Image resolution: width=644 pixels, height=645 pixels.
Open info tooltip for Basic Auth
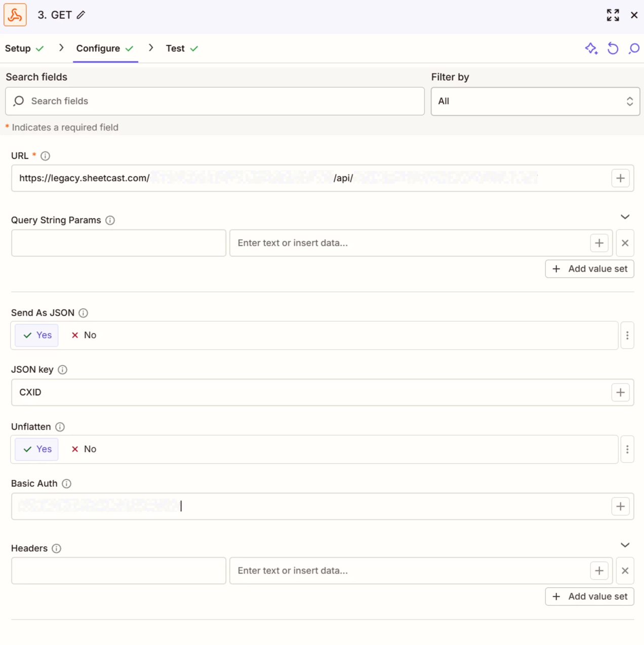(x=66, y=484)
